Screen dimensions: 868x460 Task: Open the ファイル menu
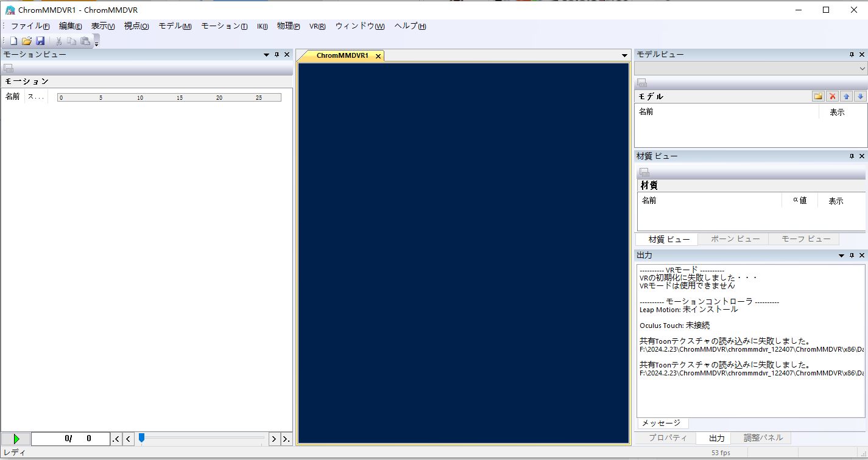point(30,26)
